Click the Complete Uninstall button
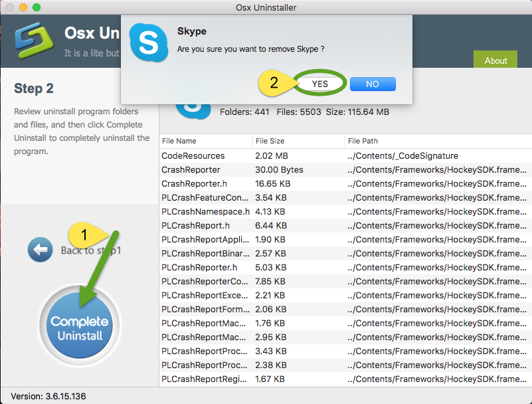Viewport: 532px width, 404px height. click(80, 326)
